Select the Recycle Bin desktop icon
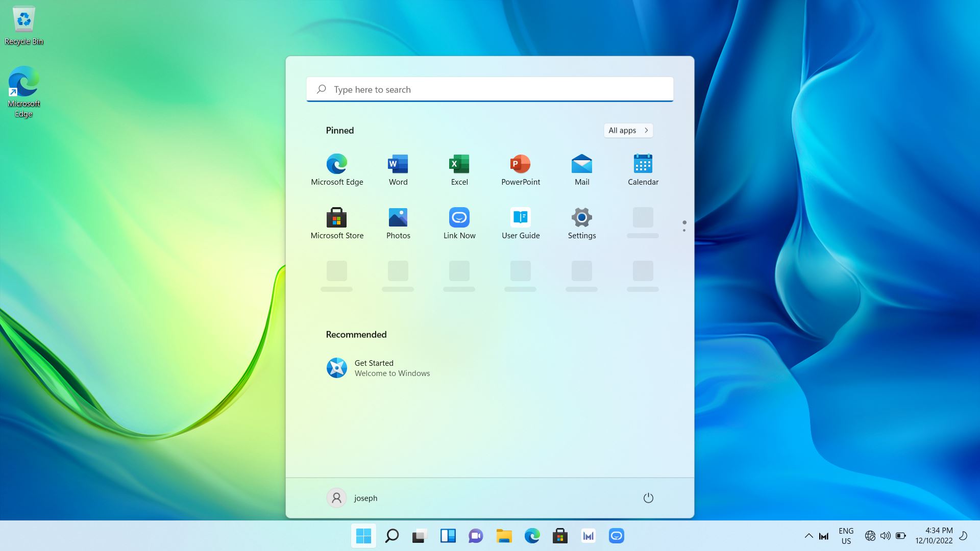This screenshot has height=551, width=980. point(23,26)
